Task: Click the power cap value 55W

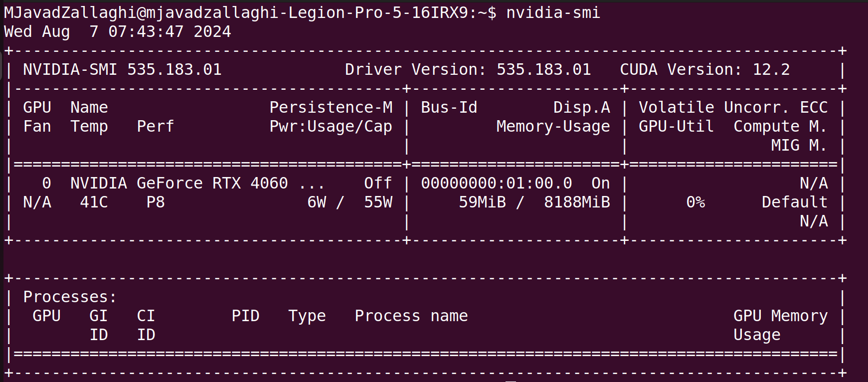Action: coord(378,202)
